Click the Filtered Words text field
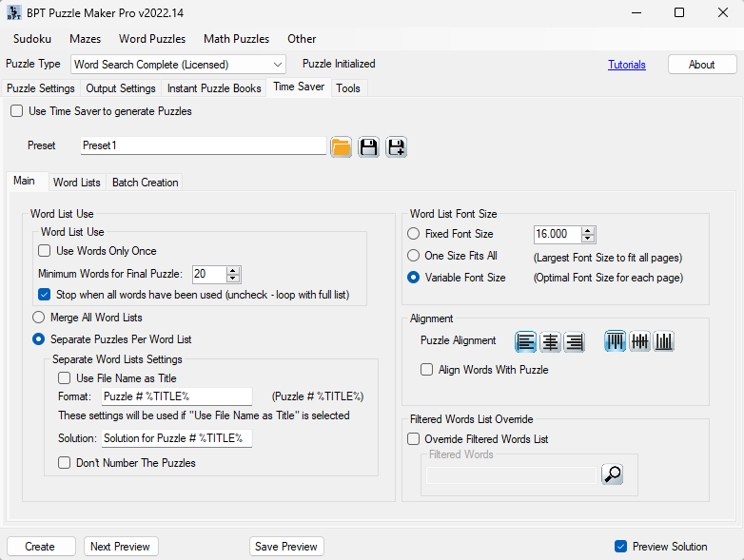The image size is (744, 560). pyautogui.click(x=511, y=475)
